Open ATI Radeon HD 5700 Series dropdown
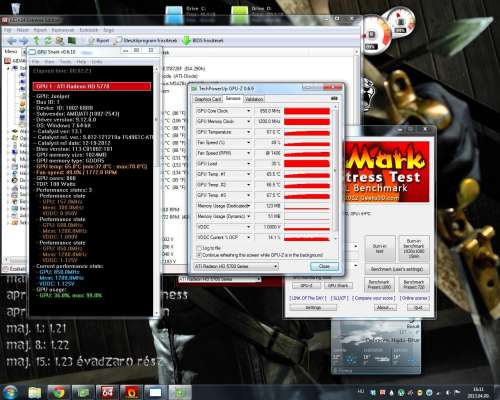Screen dimensions: 500x400 (x=236, y=266)
